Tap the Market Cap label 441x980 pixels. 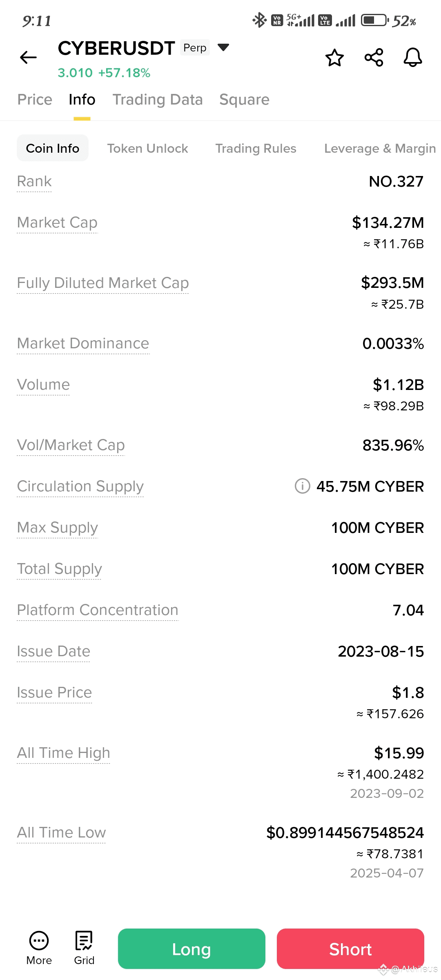[57, 223]
